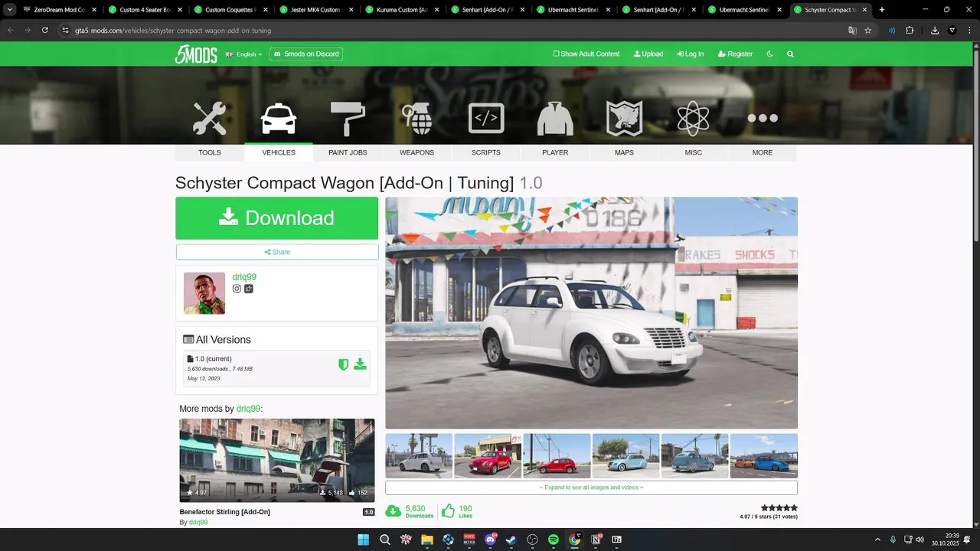Open the Upload link
The width and height of the screenshot is (980, 551).
click(x=648, y=54)
